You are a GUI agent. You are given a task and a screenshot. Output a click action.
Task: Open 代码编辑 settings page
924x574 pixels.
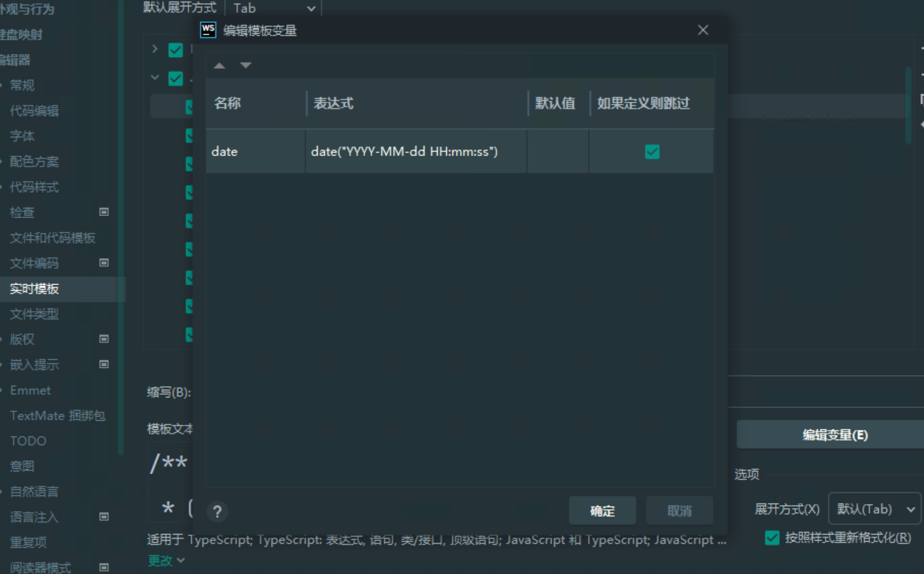tap(34, 111)
